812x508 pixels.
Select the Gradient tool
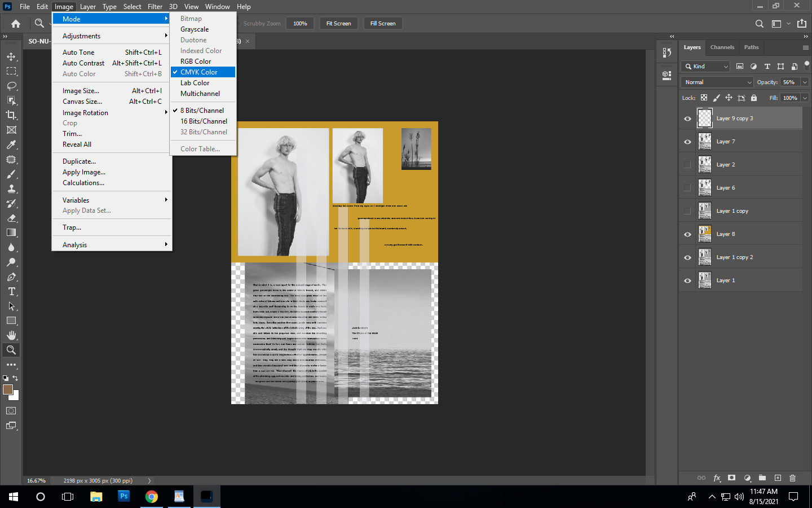pyautogui.click(x=11, y=233)
